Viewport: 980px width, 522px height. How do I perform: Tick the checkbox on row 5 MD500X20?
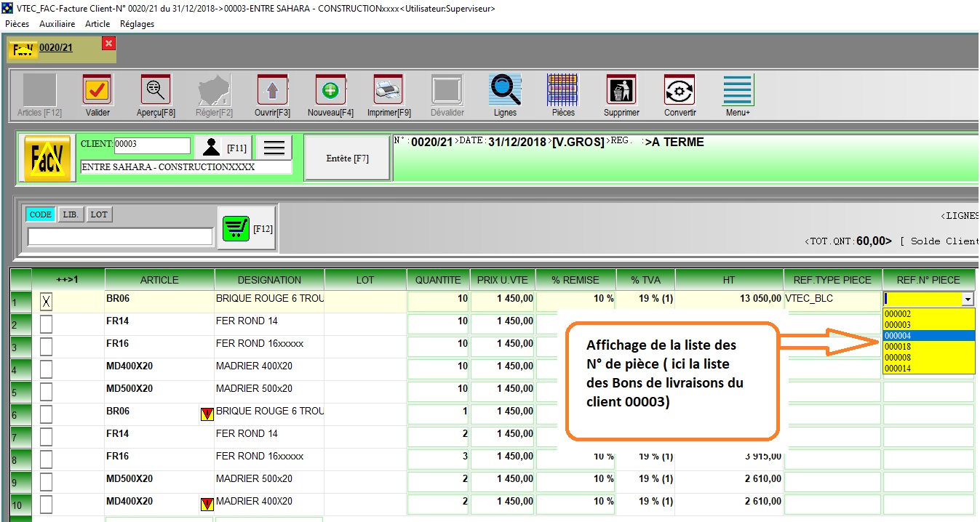coord(46,392)
